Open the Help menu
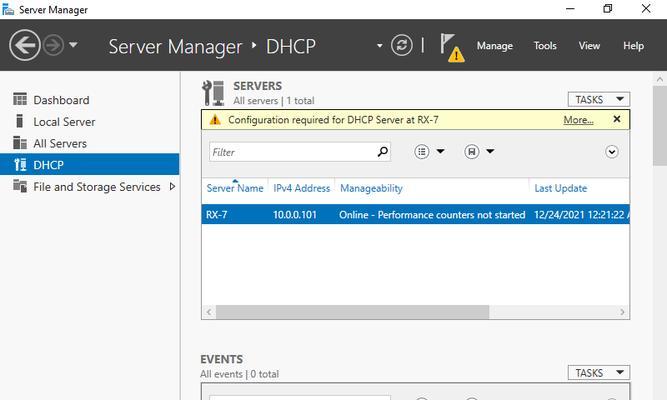 (x=633, y=46)
